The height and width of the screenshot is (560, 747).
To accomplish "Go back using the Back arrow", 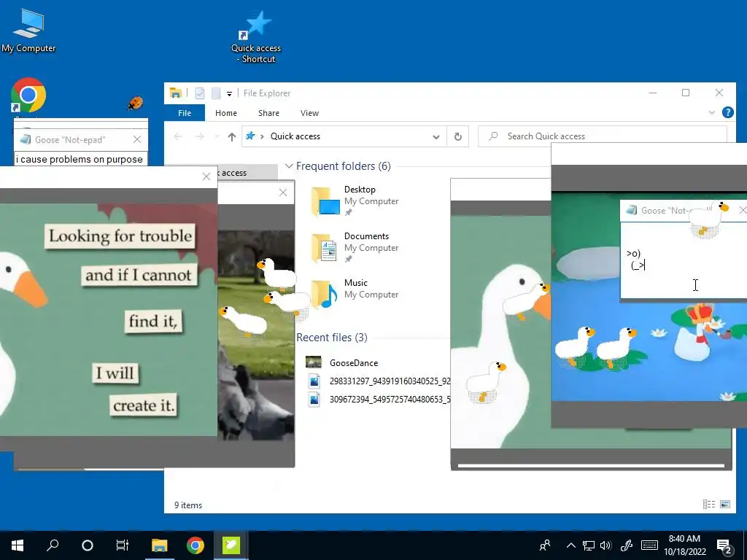I will click(x=178, y=136).
